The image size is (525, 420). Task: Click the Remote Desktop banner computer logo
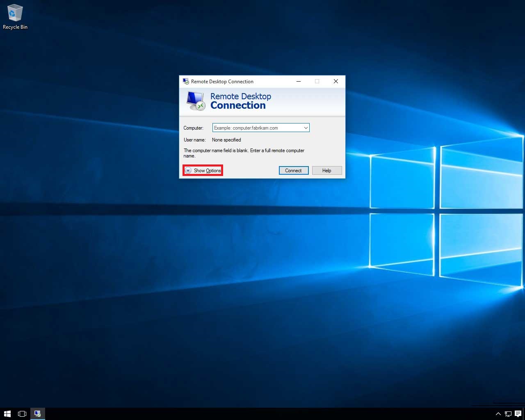(196, 101)
